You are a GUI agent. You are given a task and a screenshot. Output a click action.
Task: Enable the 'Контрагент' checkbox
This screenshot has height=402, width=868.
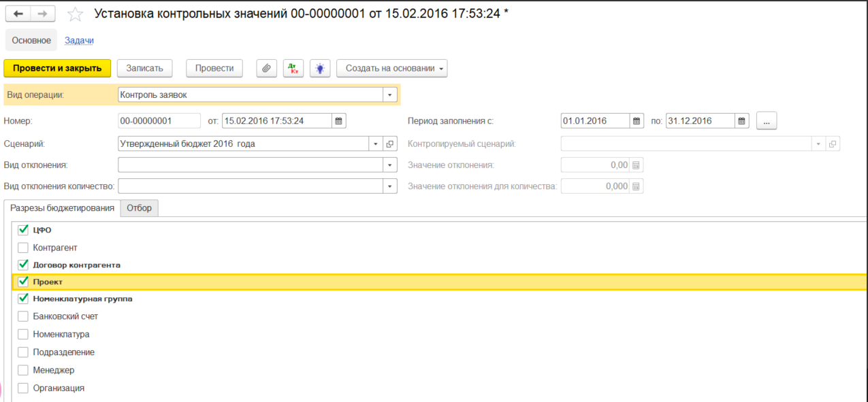(x=22, y=248)
